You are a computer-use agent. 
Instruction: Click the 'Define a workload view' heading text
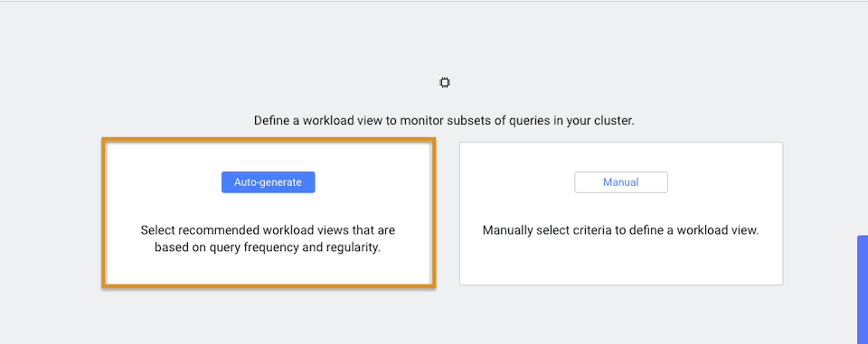click(444, 121)
